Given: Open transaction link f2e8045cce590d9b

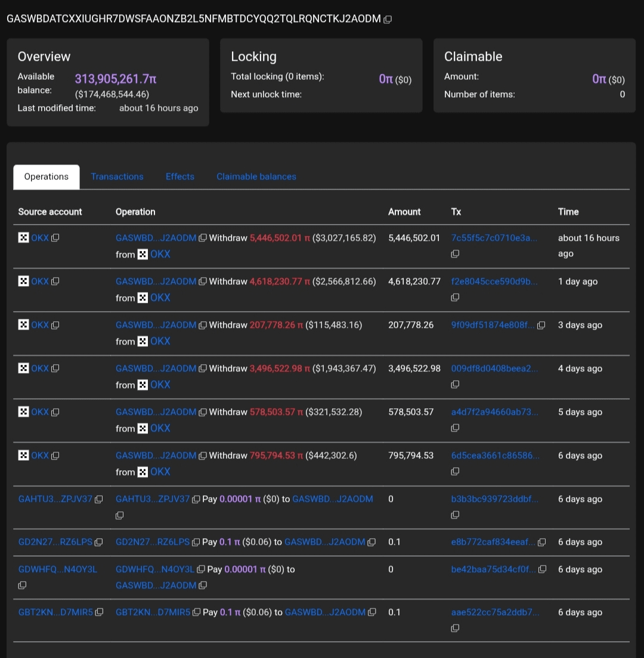Looking at the screenshot, I should click(494, 282).
